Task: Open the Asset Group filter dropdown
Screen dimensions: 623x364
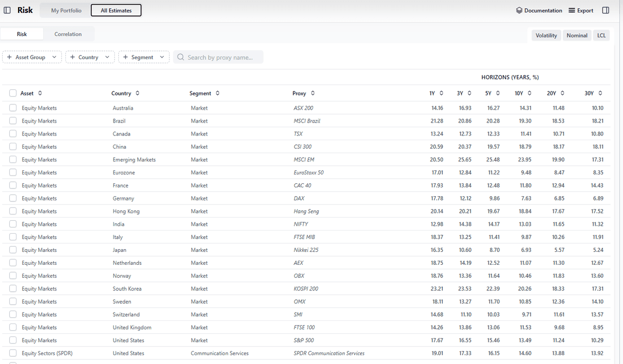Action: pos(32,57)
